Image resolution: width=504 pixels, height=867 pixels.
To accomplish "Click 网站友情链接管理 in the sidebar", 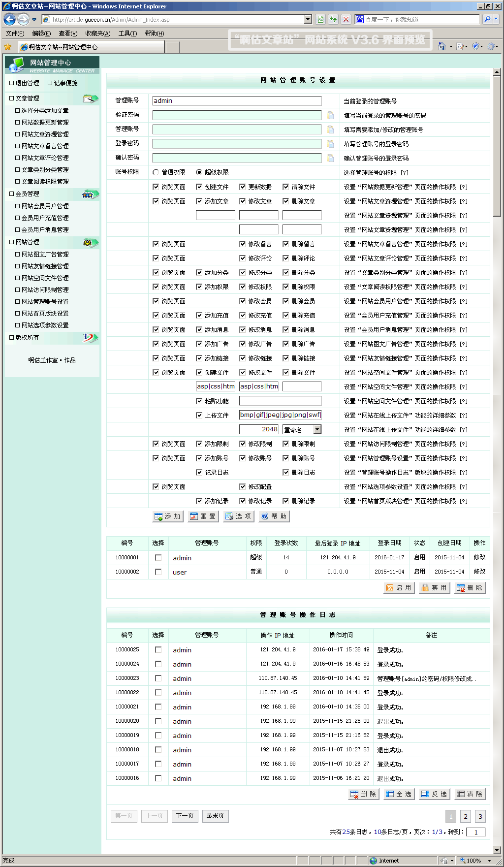I will pyautogui.click(x=45, y=266).
